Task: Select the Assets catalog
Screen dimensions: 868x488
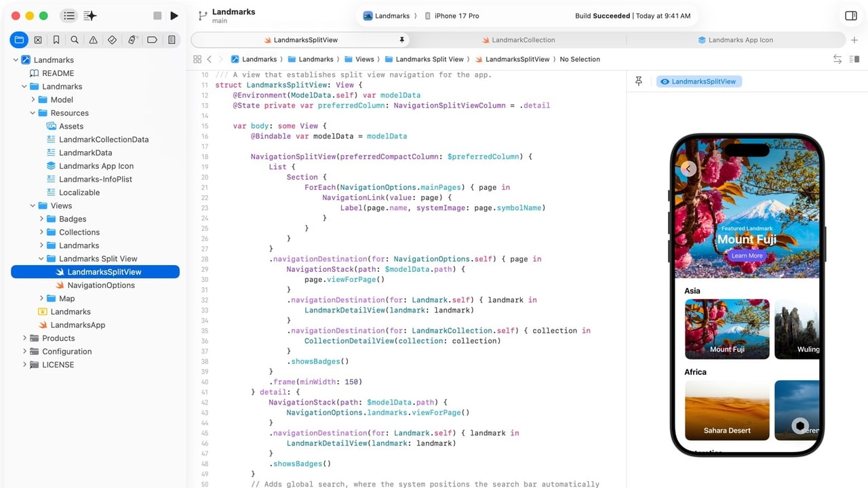Action: point(65,126)
